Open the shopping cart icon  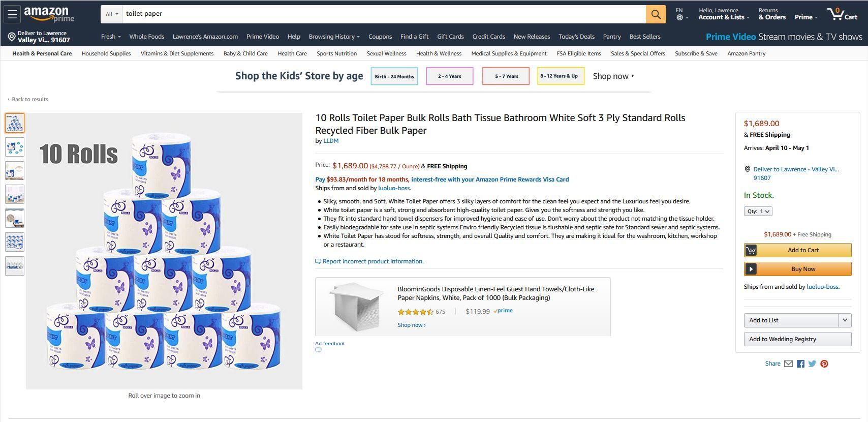tap(843, 14)
